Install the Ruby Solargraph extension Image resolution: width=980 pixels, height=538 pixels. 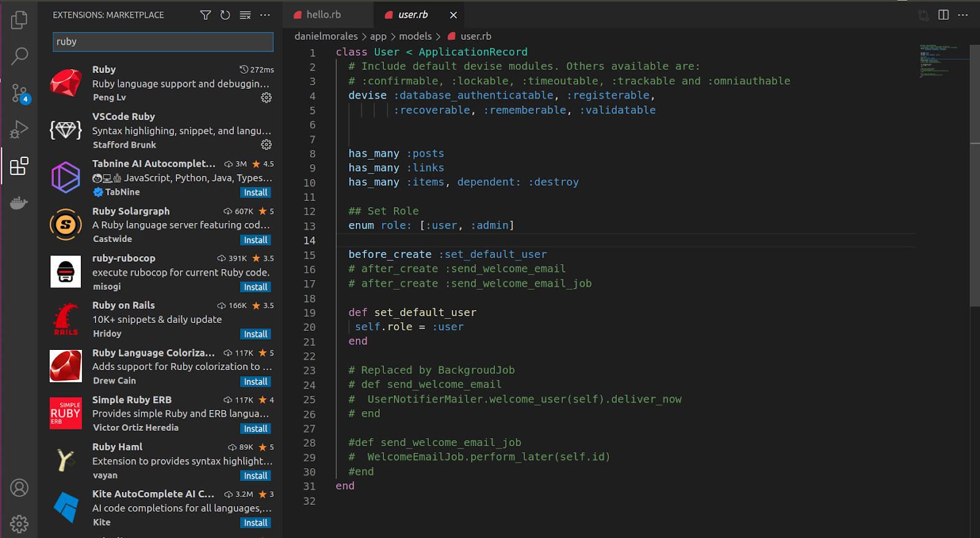click(x=255, y=240)
